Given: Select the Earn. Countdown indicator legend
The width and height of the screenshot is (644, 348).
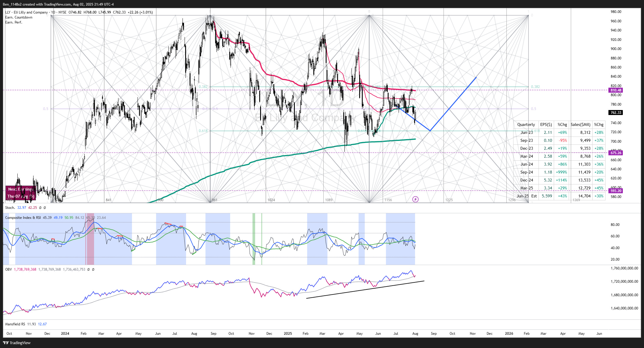Looking at the screenshot, I should [x=19, y=17].
